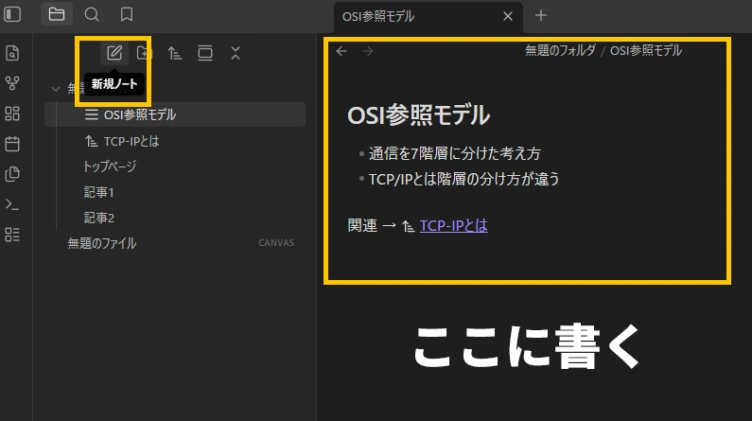The image size is (752, 421).
Task: Open the Search pane magnifier icon
Action: click(91, 15)
